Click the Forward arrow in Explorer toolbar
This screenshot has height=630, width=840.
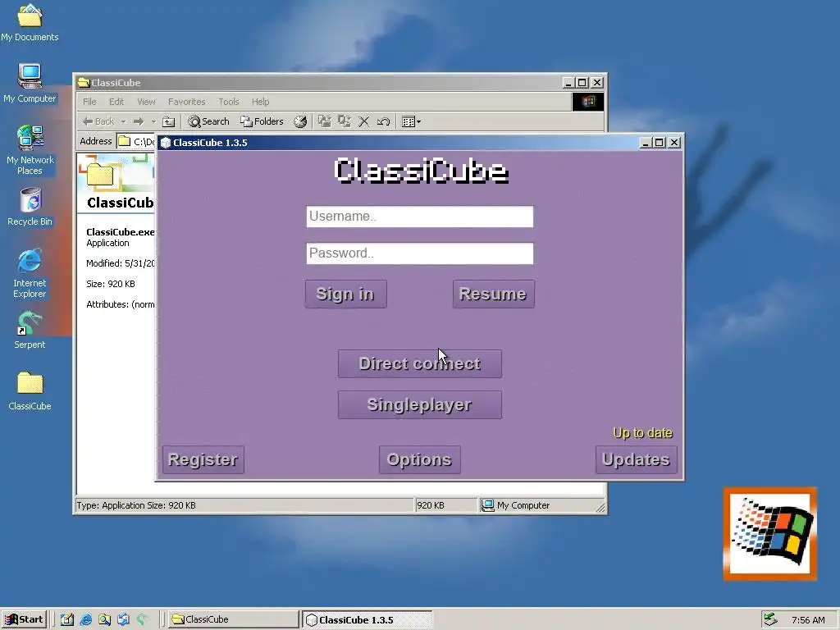pyautogui.click(x=139, y=121)
